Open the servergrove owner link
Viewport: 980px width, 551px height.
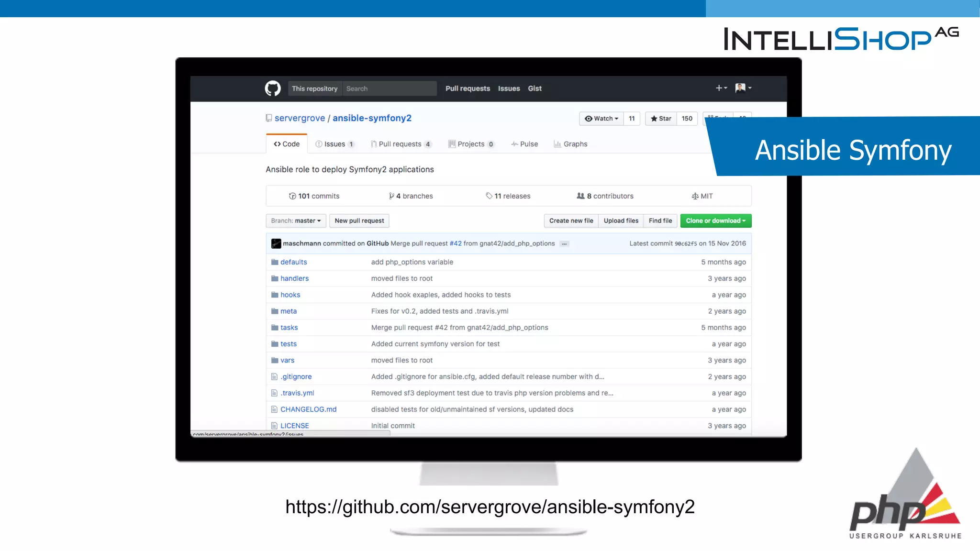[x=300, y=118]
